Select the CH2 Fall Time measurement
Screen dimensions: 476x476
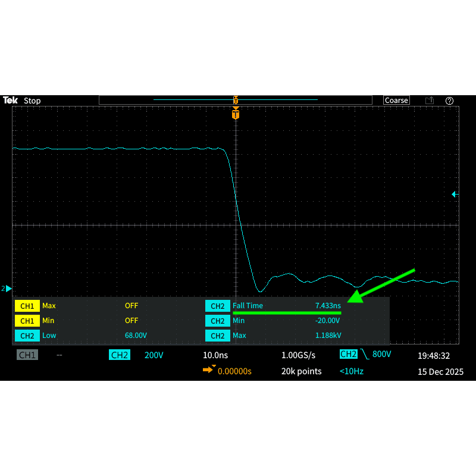point(274,306)
